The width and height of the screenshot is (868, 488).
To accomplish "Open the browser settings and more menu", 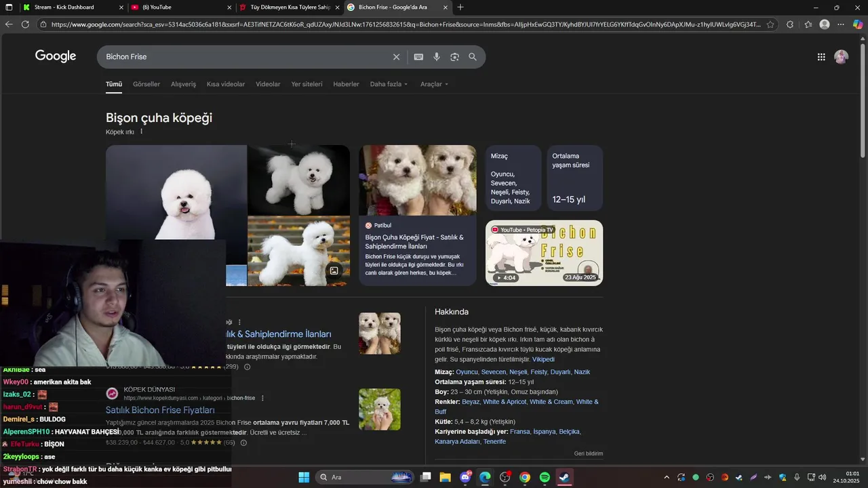I will (x=841, y=24).
